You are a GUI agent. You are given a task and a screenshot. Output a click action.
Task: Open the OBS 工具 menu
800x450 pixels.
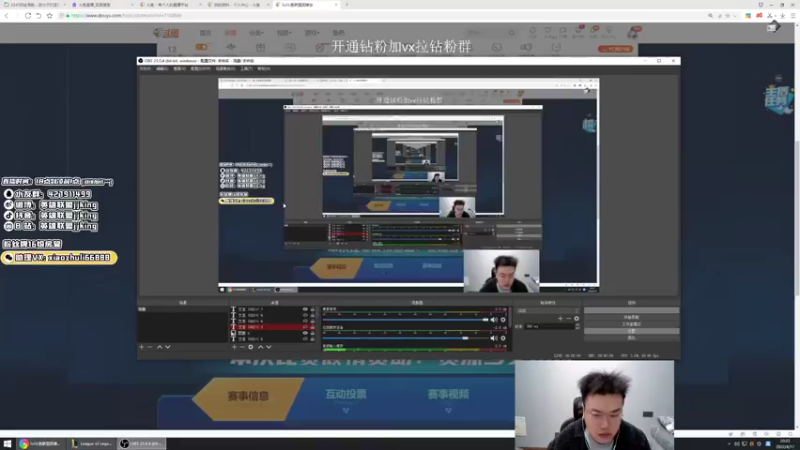click(246, 68)
